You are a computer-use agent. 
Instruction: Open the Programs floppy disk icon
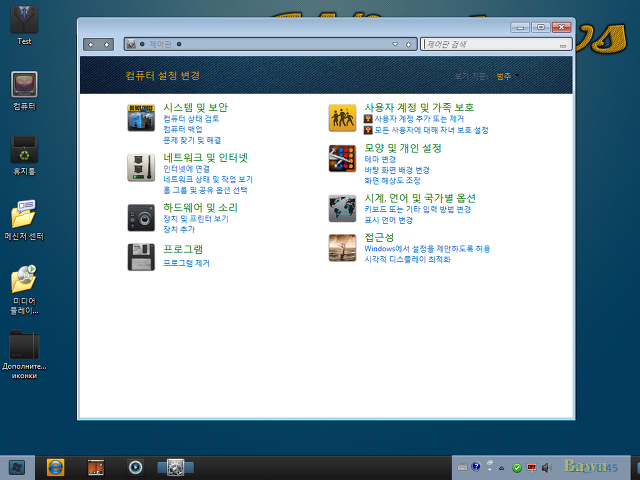141,257
